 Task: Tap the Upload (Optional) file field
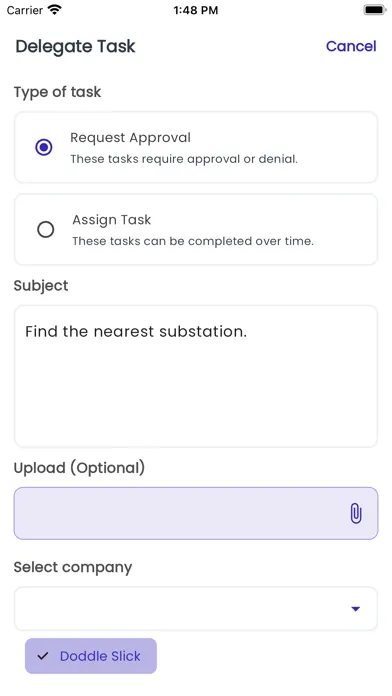196,514
